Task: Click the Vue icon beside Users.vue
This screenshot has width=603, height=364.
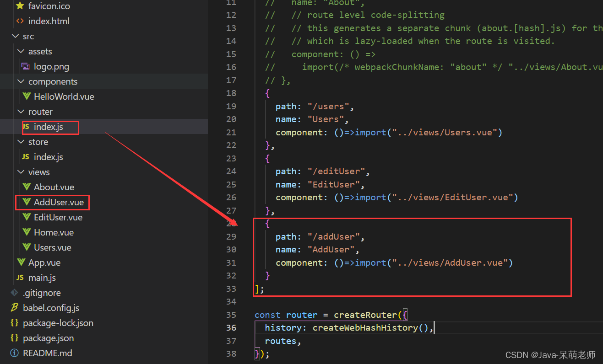Action: point(27,247)
